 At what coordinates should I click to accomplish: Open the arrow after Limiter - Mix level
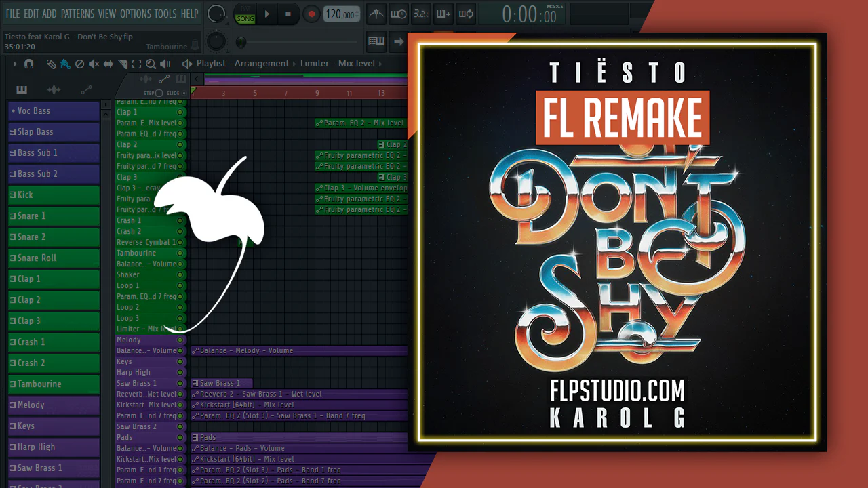coord(380,64)
